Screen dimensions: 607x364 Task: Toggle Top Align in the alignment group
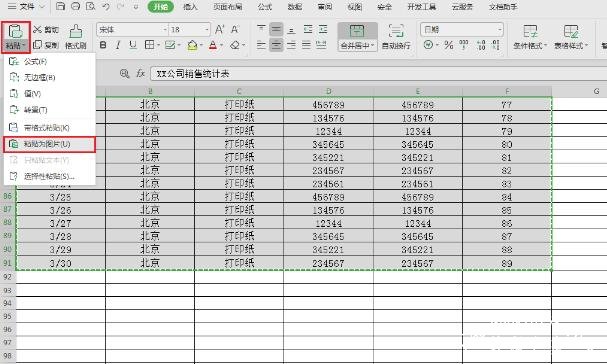click(261, 29)
